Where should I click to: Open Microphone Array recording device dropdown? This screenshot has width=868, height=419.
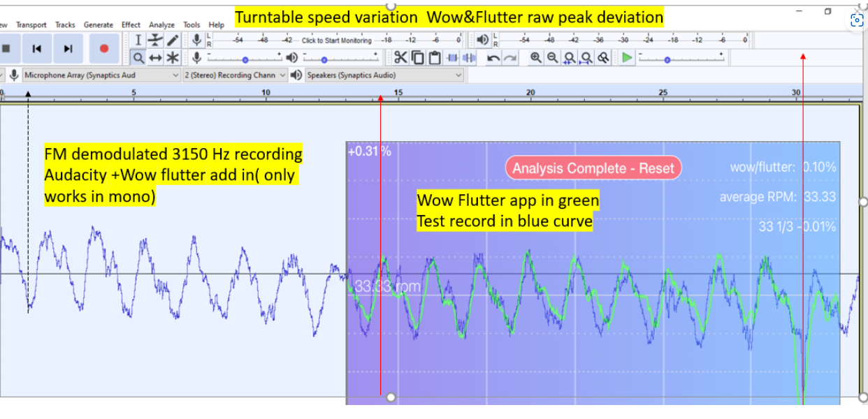coord(101,75)
